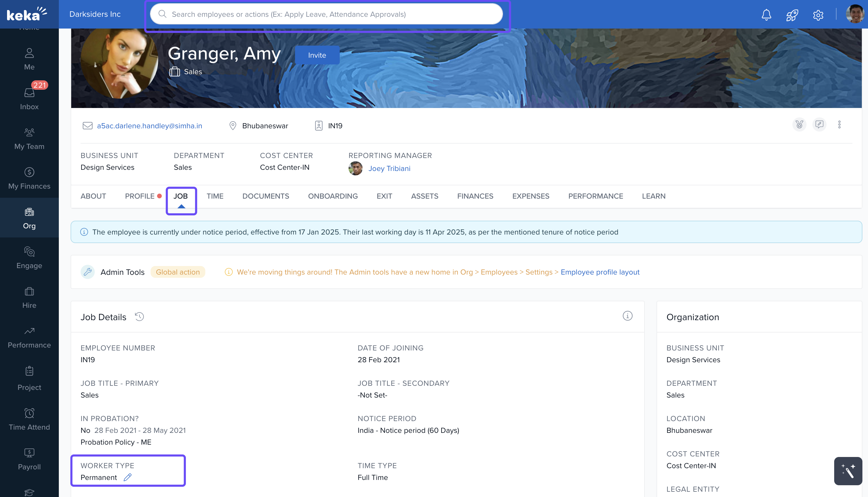Click the rocket quick-start icon
The width and height of the screenshot is (868, 497).
[792, 15]
